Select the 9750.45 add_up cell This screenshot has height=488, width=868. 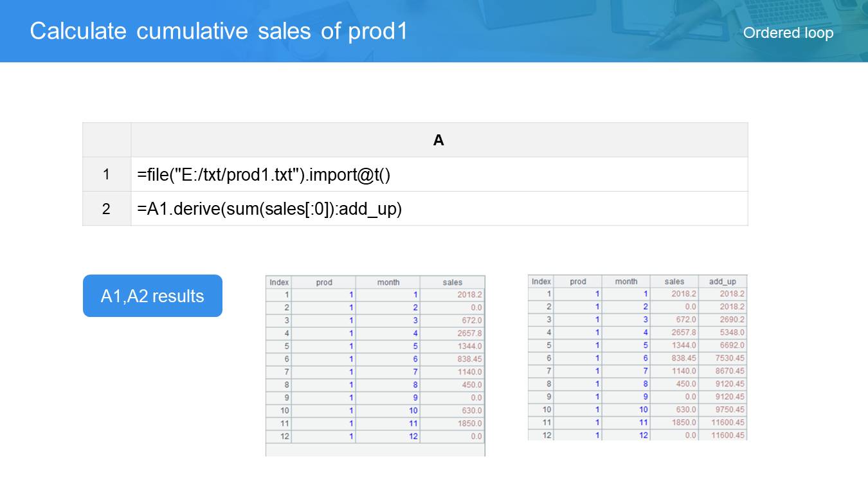(x=723, y=410)
